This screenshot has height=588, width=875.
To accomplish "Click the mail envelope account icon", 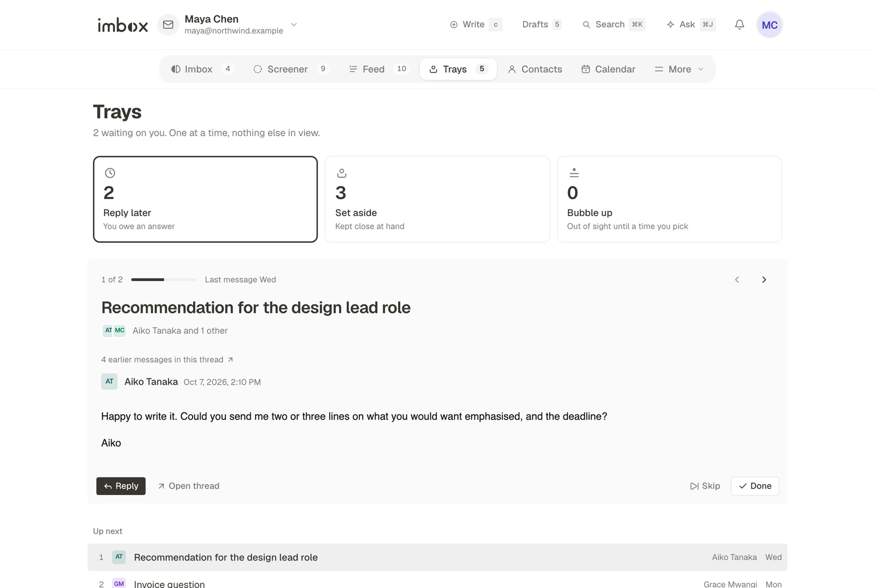I will click(168, 25).
